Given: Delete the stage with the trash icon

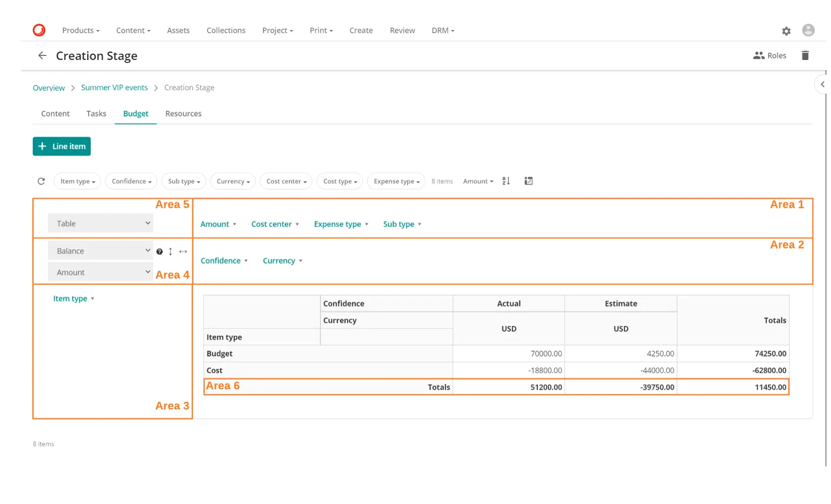Looking at the screenshot, I should coord(805,56).
